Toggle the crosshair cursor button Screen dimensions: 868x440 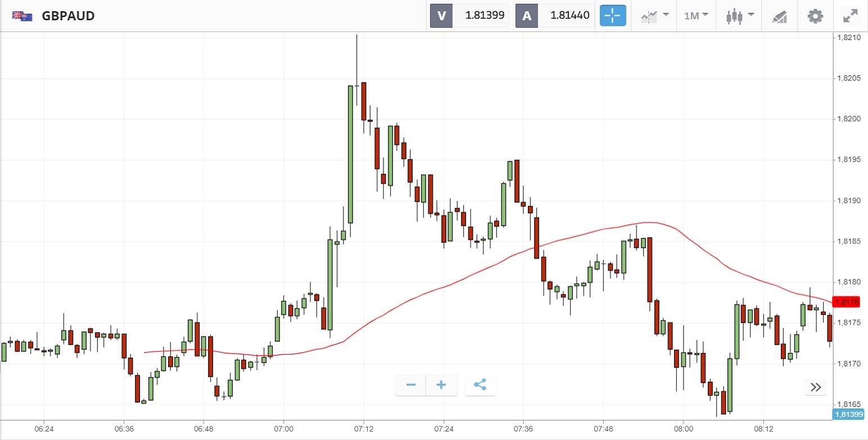click(x=612, y=16)
